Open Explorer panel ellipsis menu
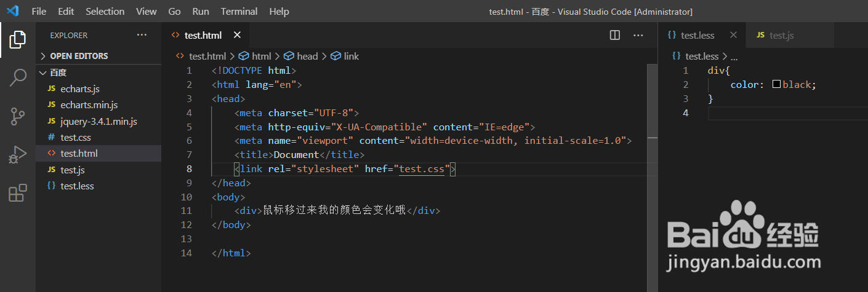The height and width of the screenshot is (292, 868). point(142,35)
